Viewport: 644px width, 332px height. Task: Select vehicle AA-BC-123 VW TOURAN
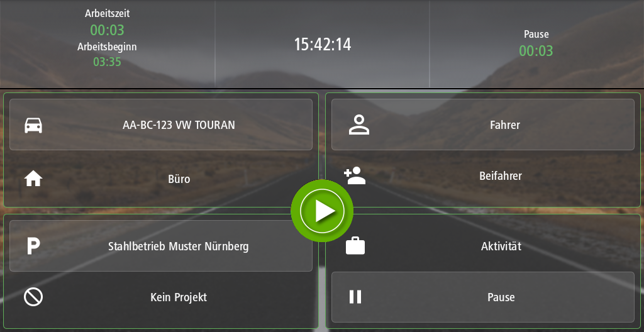click(x=161, y=124)
